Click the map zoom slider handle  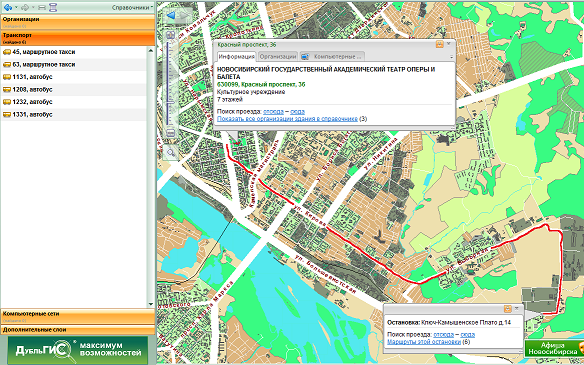click(x=171, y=102)
